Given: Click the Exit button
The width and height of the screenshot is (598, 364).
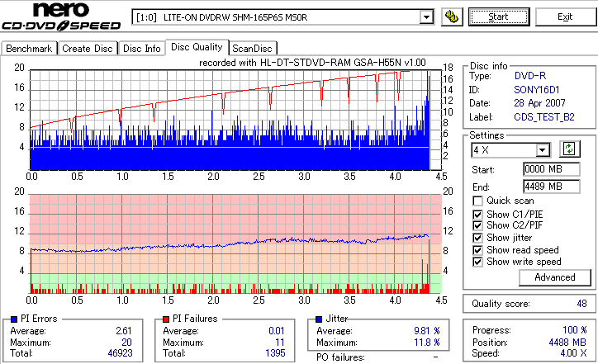Looking at the screenshot, I should click(x=565, y=17).
